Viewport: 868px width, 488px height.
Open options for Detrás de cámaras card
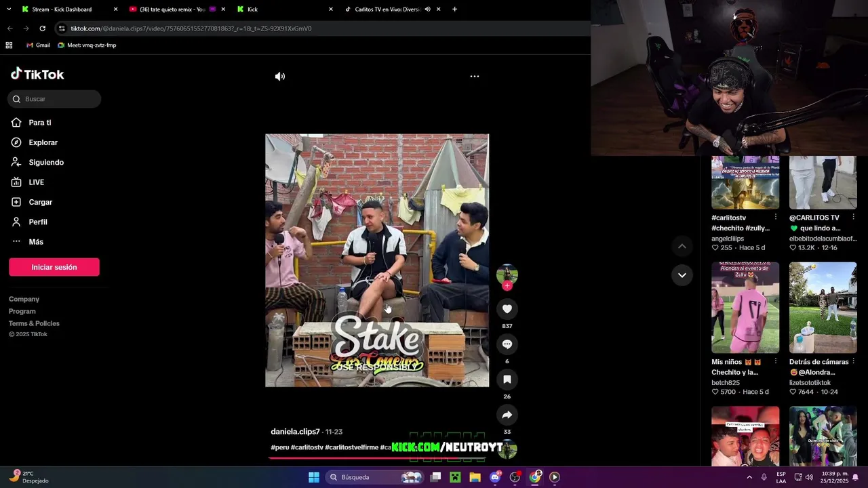click(x=853, y=362)
